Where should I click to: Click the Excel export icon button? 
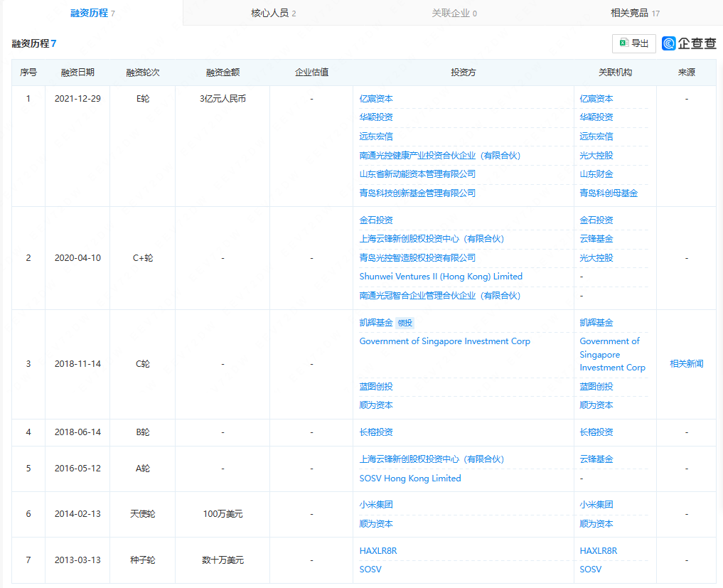tap(633, 43)
